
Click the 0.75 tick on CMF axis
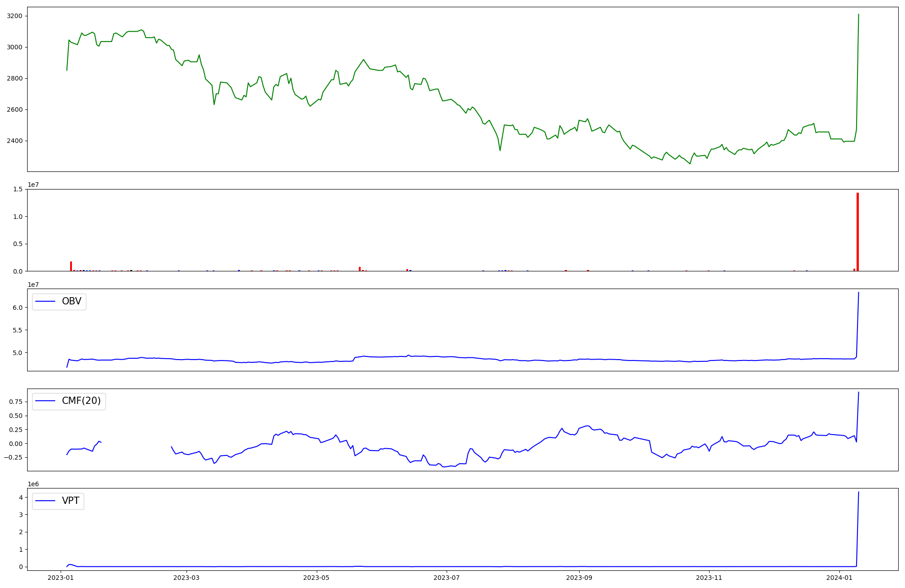15,402
